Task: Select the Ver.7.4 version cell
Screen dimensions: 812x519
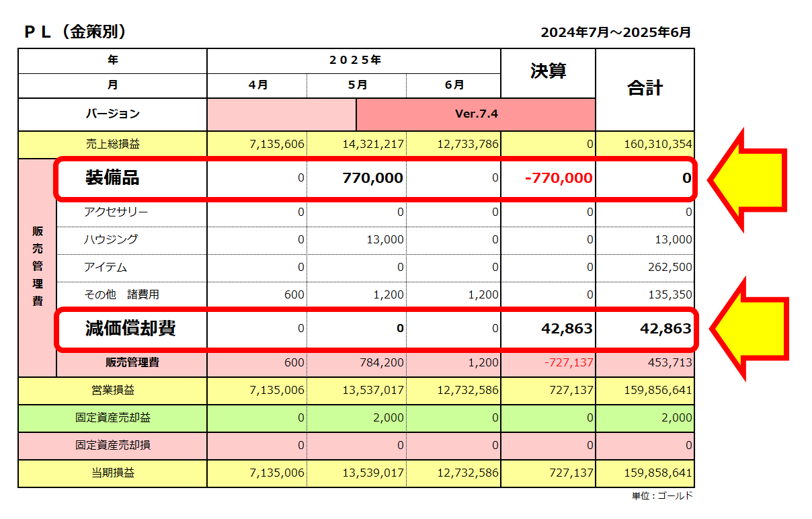Action: click(x=476, y=114)
